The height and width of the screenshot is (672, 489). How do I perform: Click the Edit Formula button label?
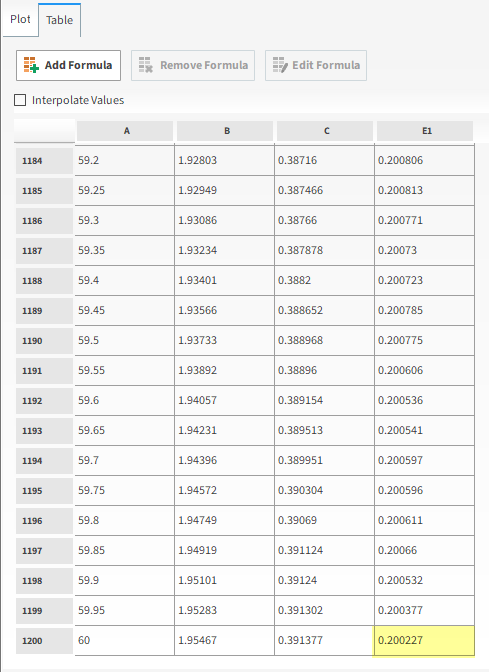[x=326, y=65]
